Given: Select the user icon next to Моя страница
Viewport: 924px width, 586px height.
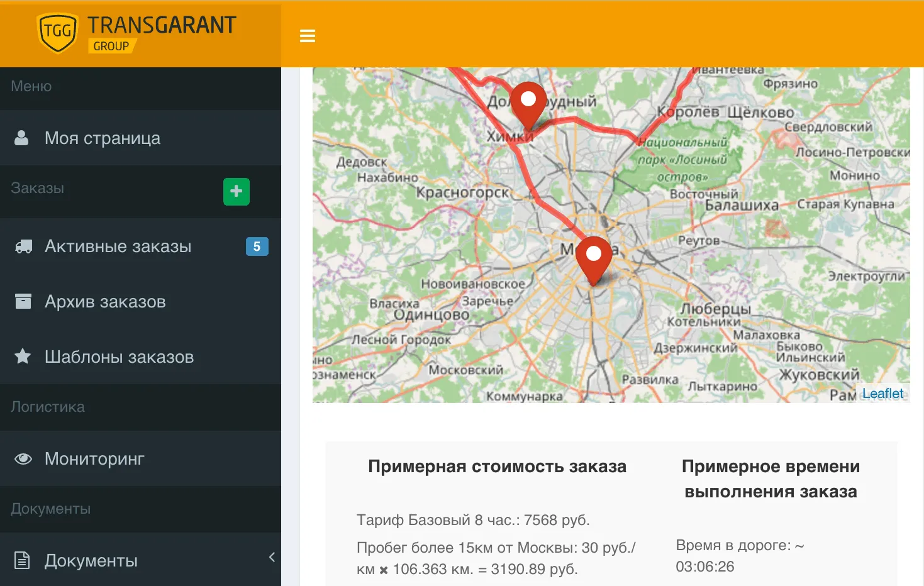Looking at the screenshot, I should click(23, 137).
